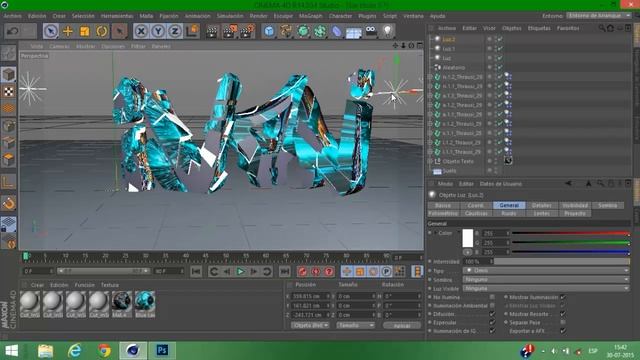
Task: Open the MoGraph menu
Action: [x=311, y=16]
